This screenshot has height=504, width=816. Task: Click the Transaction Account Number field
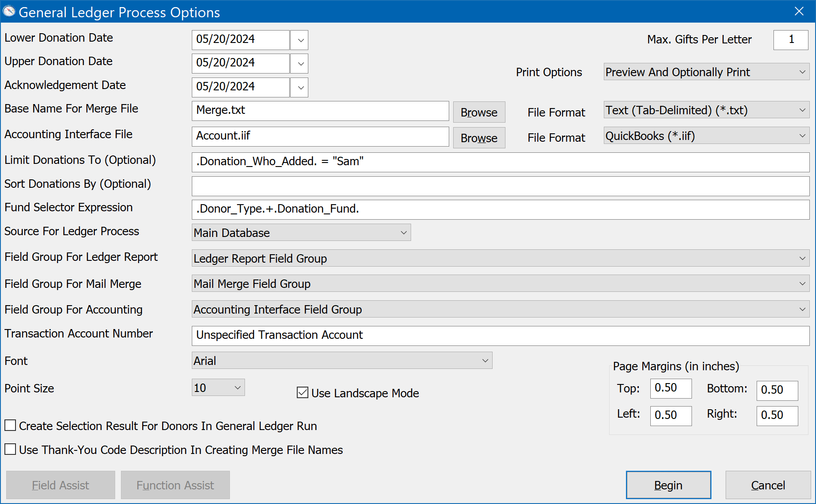tap(501, 336)
